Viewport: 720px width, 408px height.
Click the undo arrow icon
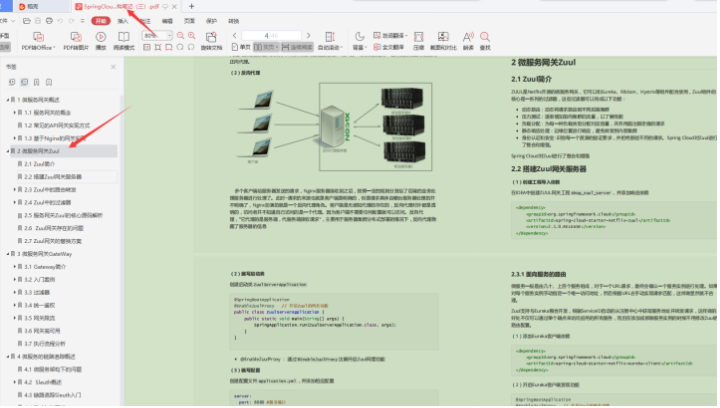[x=60, y=21]
